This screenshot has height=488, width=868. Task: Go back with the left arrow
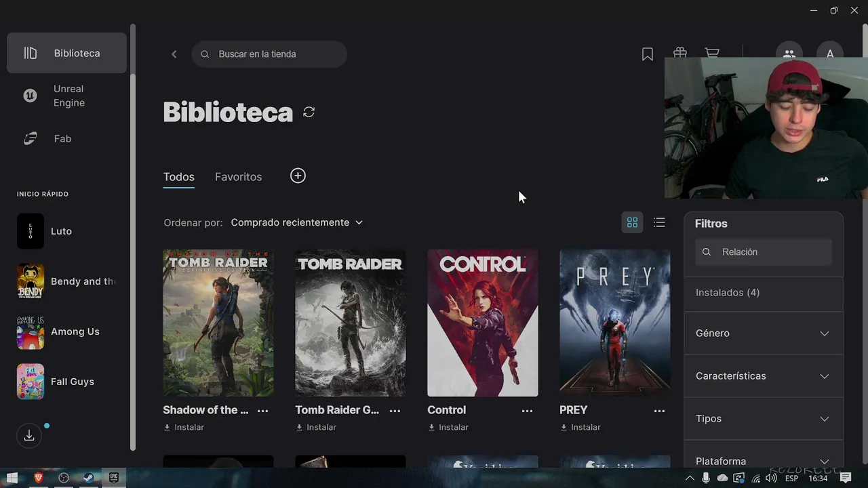pos(174,54)
